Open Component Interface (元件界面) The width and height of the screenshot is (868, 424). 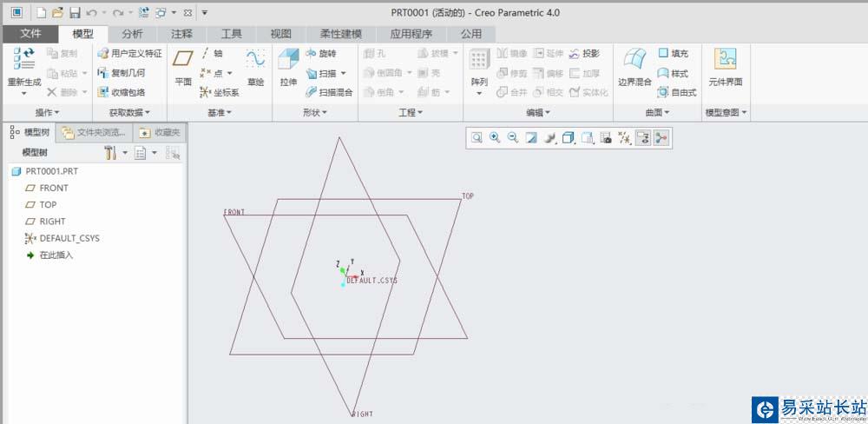[725, 68]
